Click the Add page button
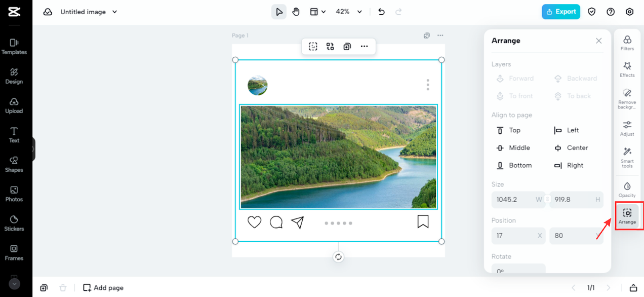 coord(103,288)
